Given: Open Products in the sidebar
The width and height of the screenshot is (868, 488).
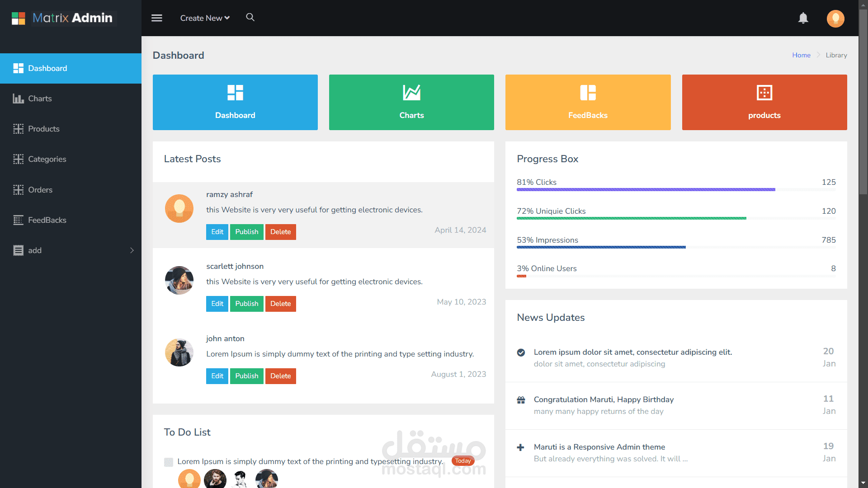Looking at the screenshot, I should tap(43, 129).
